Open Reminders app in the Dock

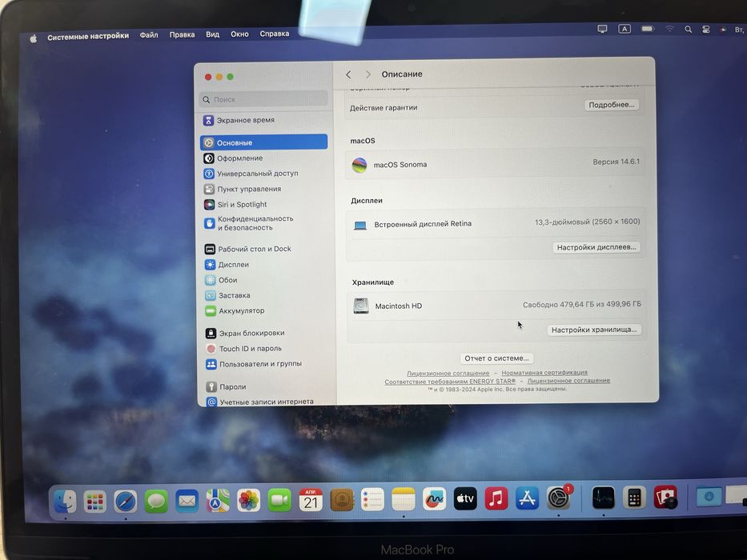point(372,499)
